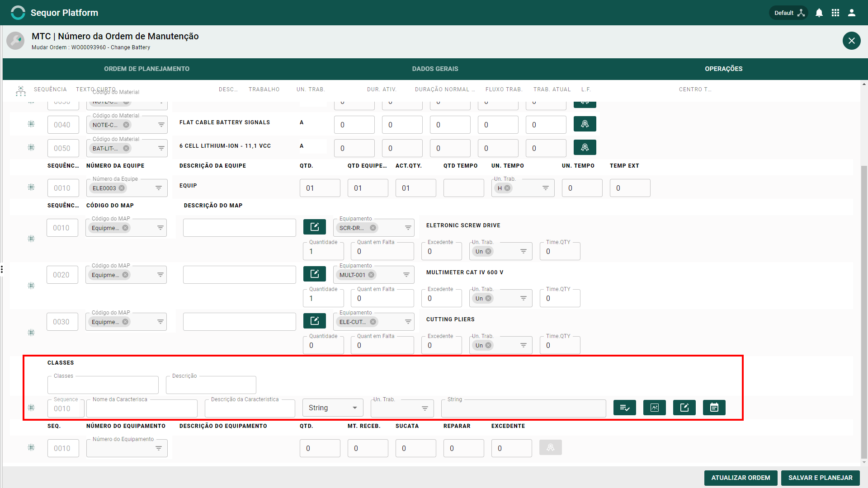Click action icon for Flat Cable Battery Signals row
Viewport: 868px width, 488px height.
pyautogui.click(x=585, y=124)
